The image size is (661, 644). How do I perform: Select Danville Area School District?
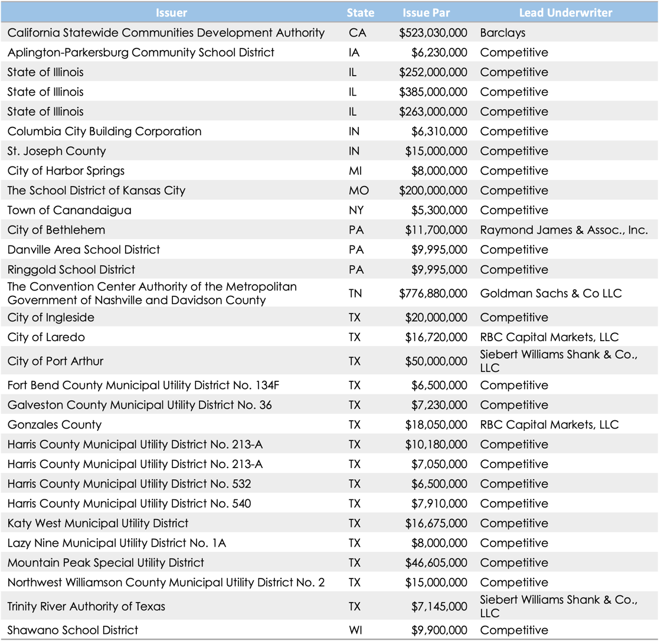[83, 250]
